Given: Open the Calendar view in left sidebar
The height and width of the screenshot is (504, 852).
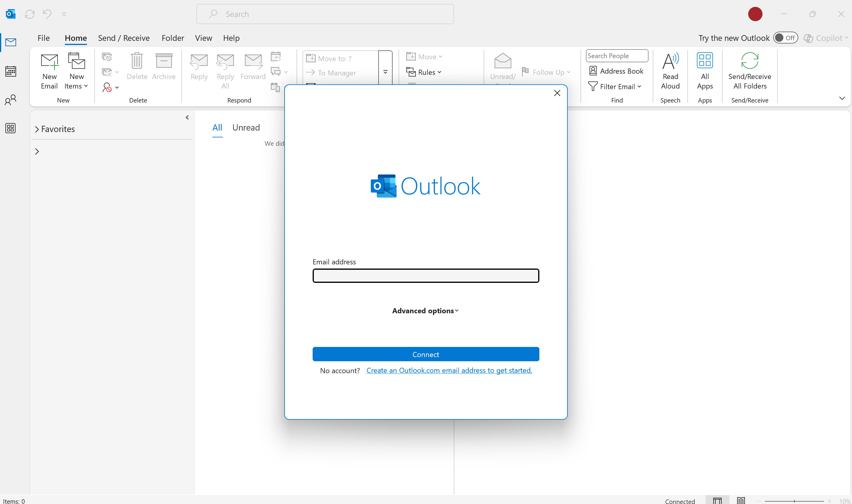Looking at the screenshot, I should (11, 71).
